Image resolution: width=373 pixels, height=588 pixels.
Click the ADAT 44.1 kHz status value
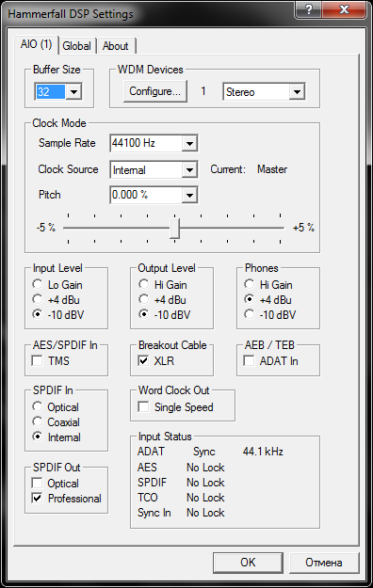point(263,452)
